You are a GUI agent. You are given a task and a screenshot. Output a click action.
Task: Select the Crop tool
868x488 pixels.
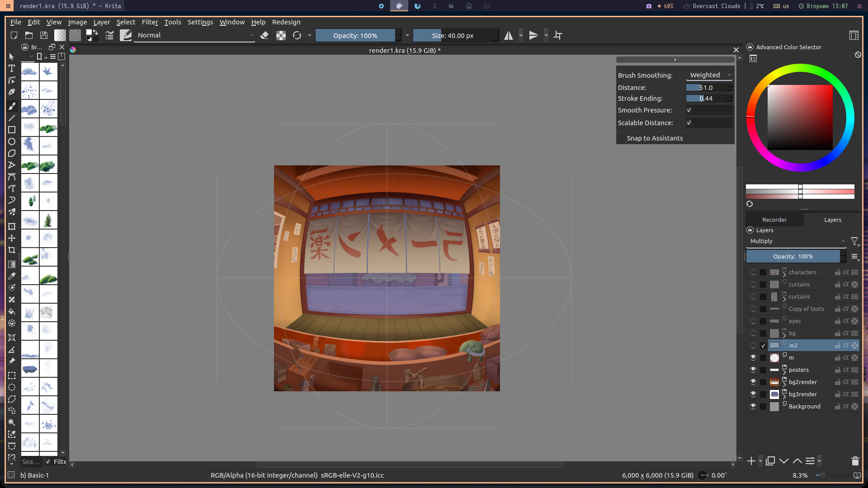(12, 250)
